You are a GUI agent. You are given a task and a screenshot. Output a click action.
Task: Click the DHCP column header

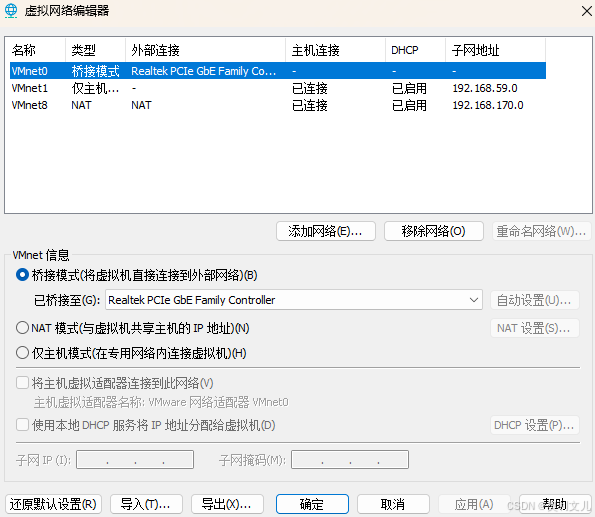416,50
